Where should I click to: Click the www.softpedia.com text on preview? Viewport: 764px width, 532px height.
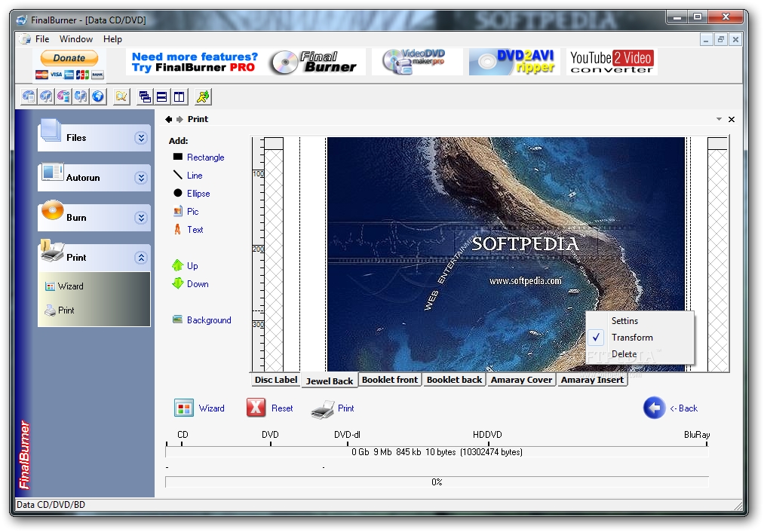coord(525,281)
